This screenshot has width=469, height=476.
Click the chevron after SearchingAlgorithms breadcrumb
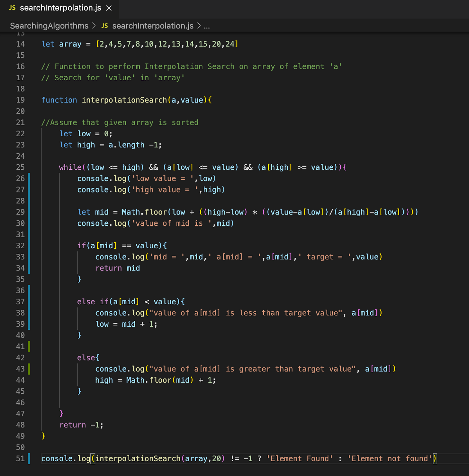coord(94,26)
